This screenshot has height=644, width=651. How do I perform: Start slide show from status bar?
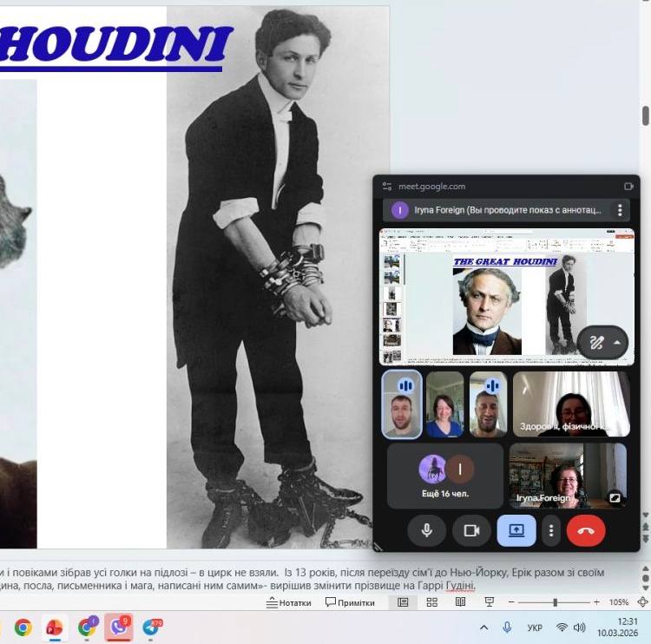(x=489, y=602)
